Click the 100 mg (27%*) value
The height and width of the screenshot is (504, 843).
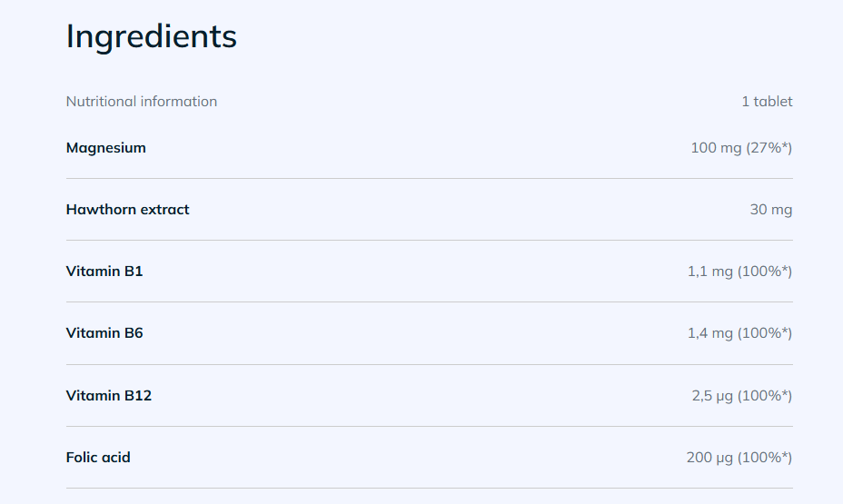[x=741, y=148]
